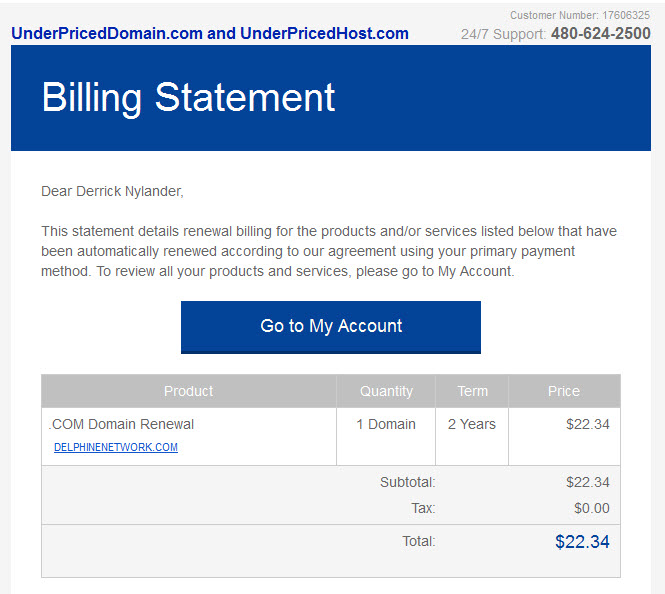665x594 pixels.
Task: Select the 480-624-2500 support phone number
Action: click(601, 33)
